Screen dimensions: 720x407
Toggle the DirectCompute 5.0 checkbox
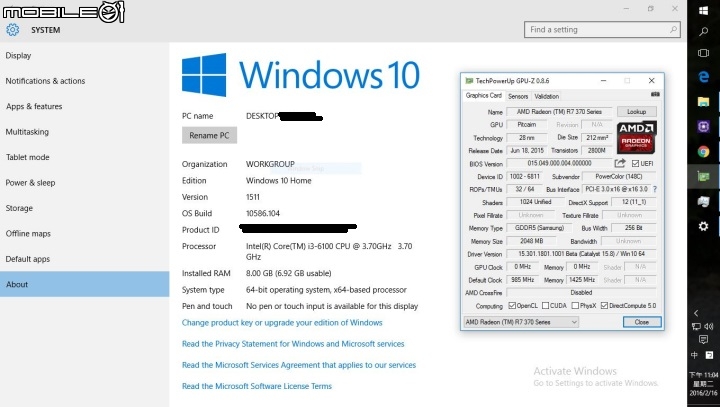[604, 305]
